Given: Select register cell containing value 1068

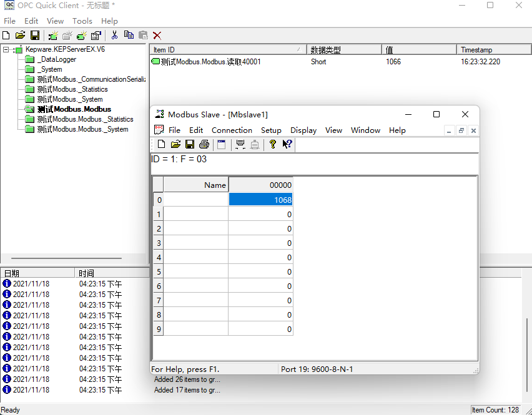Looking at the screenshot, I should pyautogui.click(x=260, y=200).
